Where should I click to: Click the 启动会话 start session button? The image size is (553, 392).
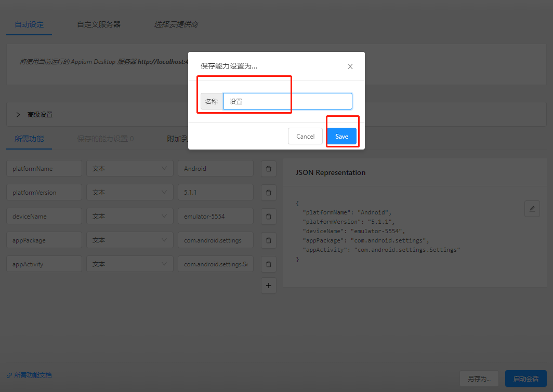click(525, 379)
